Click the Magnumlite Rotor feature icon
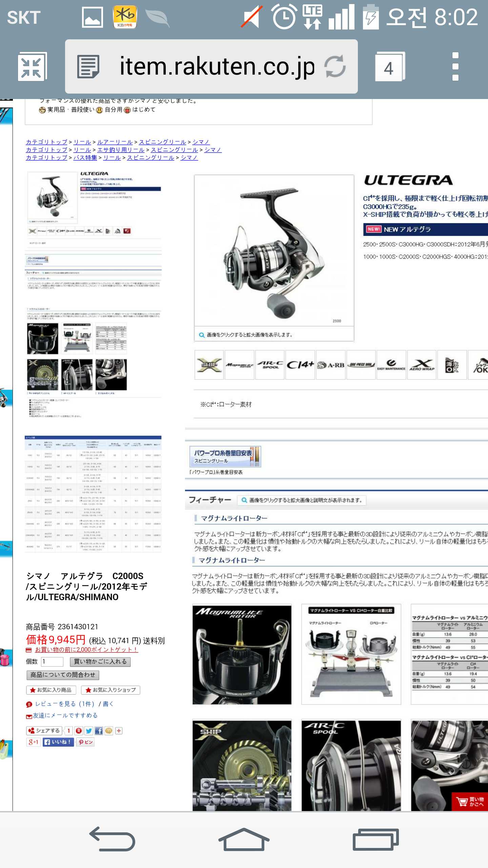 240,364
